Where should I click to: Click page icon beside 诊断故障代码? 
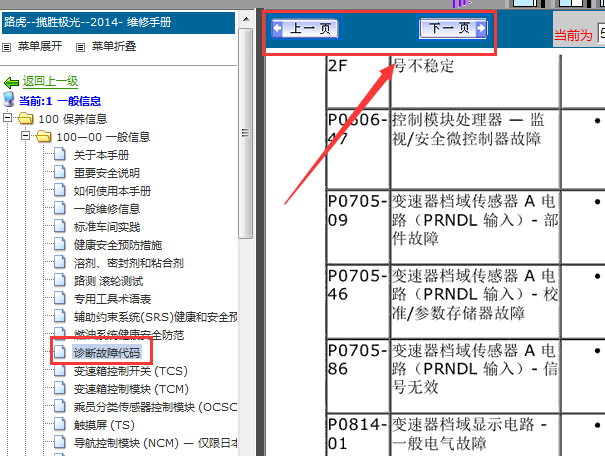point(59,351)
